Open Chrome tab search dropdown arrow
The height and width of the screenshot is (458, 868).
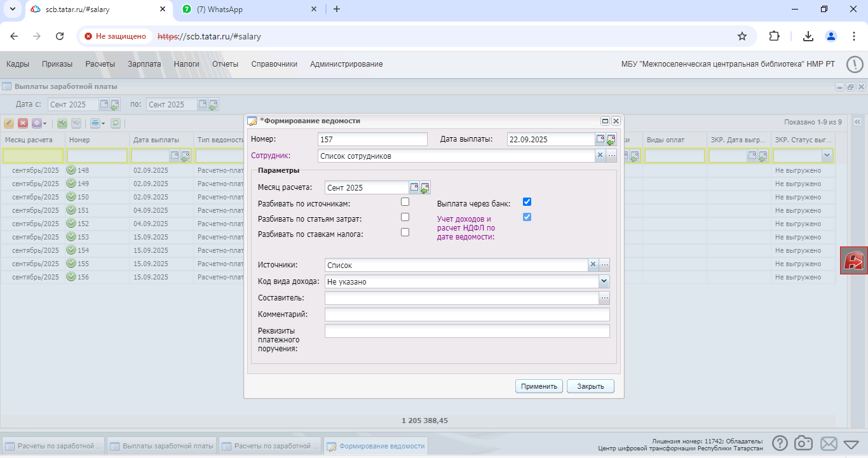[13, 9]
